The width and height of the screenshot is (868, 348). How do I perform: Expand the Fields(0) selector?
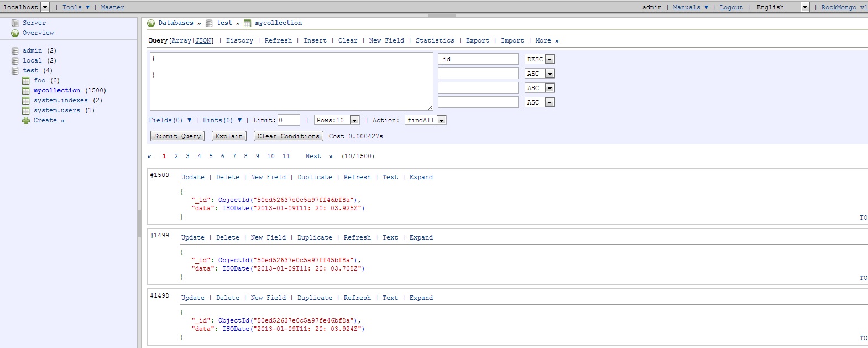[170, 120]
